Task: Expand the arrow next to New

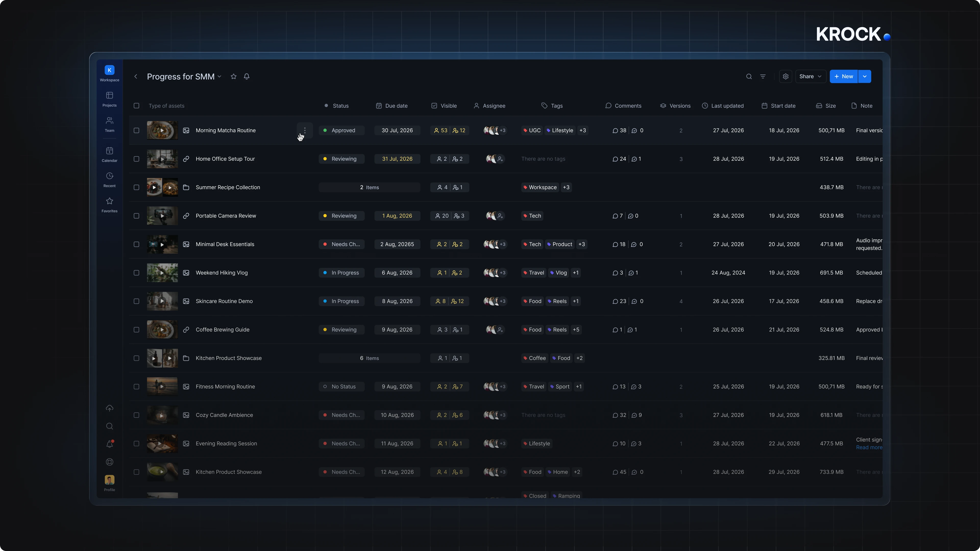Action: [865, 77]
